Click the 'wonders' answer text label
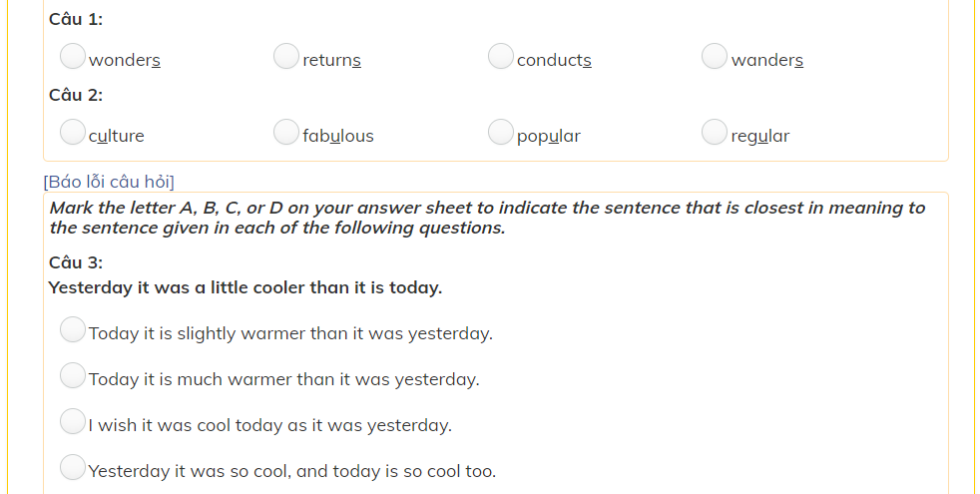Screen dimensions: 980x494 [125, 60]
